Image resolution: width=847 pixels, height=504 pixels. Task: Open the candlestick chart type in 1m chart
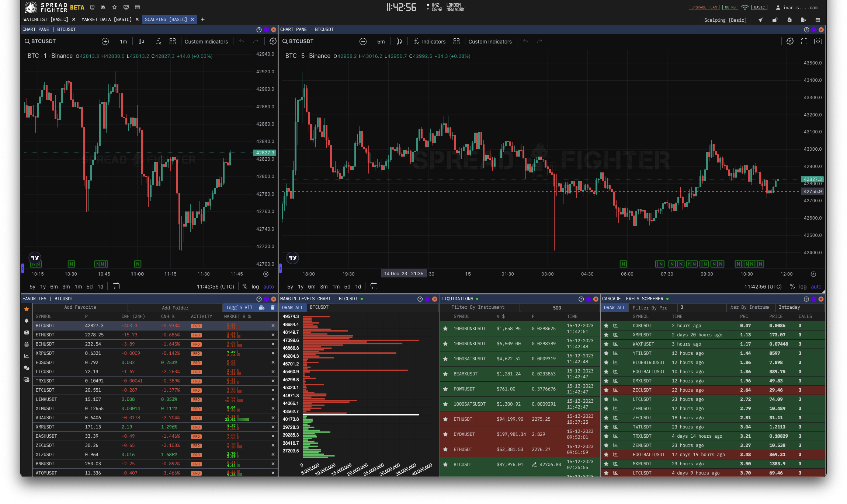[141, 42]
